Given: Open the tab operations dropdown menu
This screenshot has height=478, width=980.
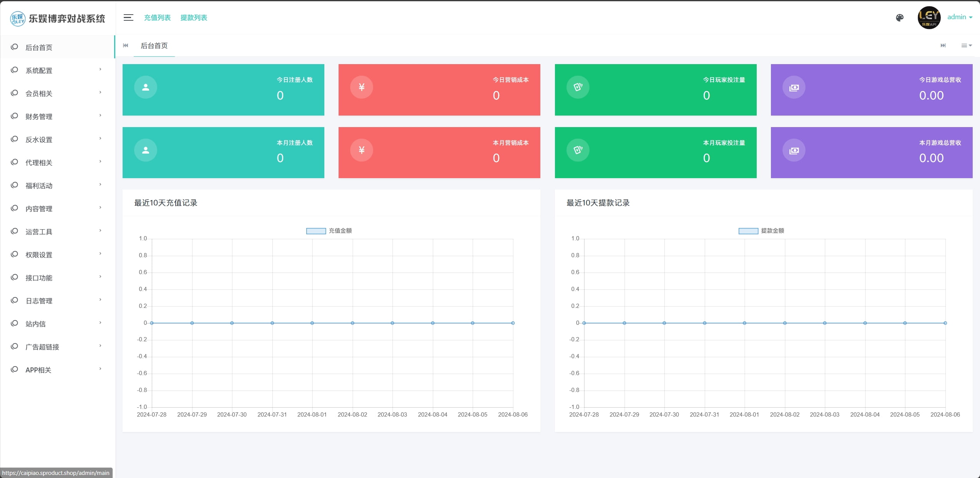Looking at the screenshot, I should (x=967, y=45).
